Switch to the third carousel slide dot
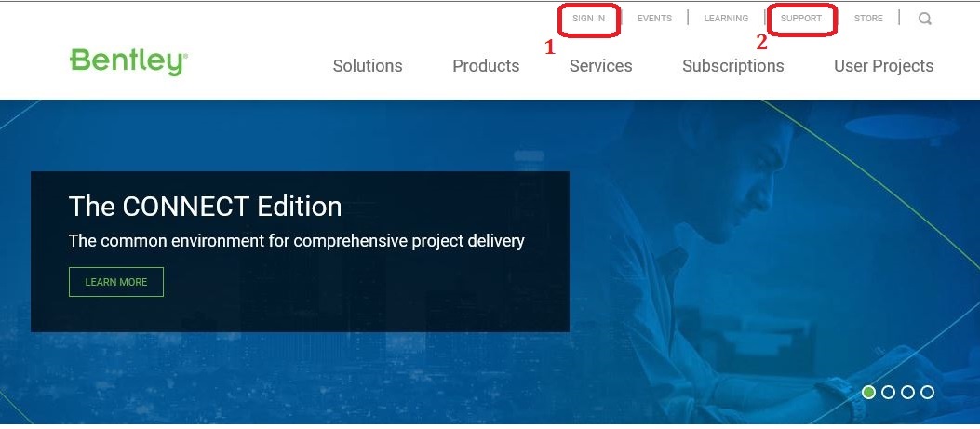980x429 pixels. click(x=908, y=392)
